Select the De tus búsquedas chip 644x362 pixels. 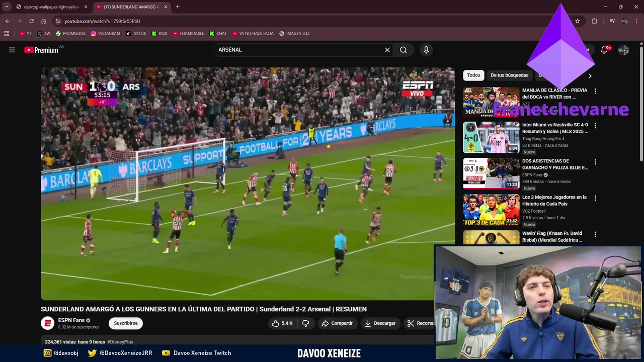[x=510, y=75]
